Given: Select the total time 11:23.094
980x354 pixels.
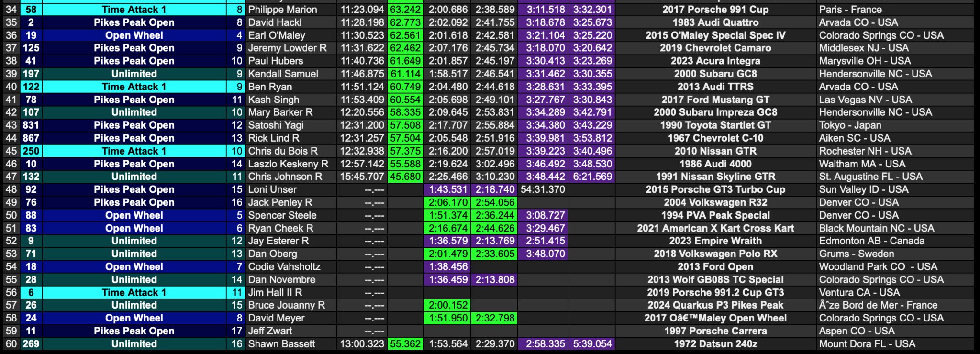Looking at the screenshot, I should 362,10.
